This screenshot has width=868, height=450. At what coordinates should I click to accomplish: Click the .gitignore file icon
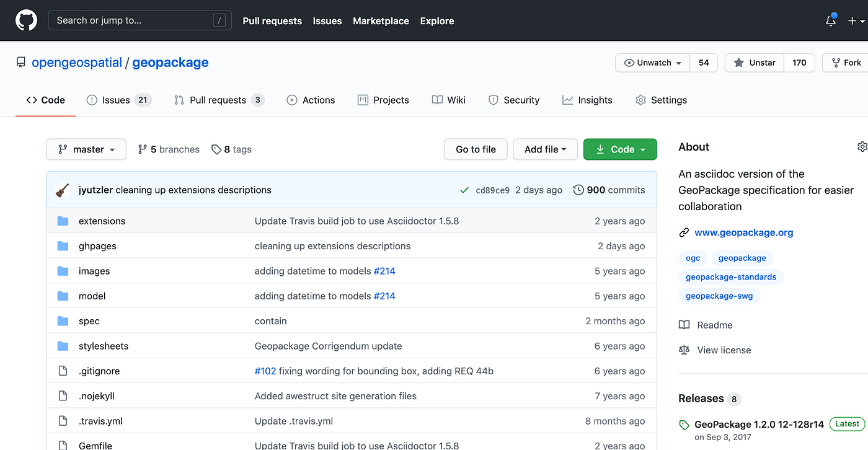coord(63,371)
